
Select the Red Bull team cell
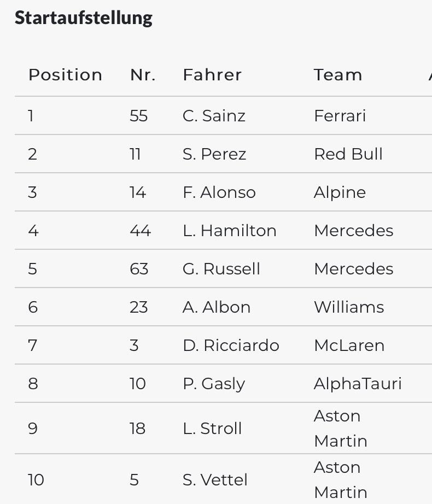(x=348, y=154)
